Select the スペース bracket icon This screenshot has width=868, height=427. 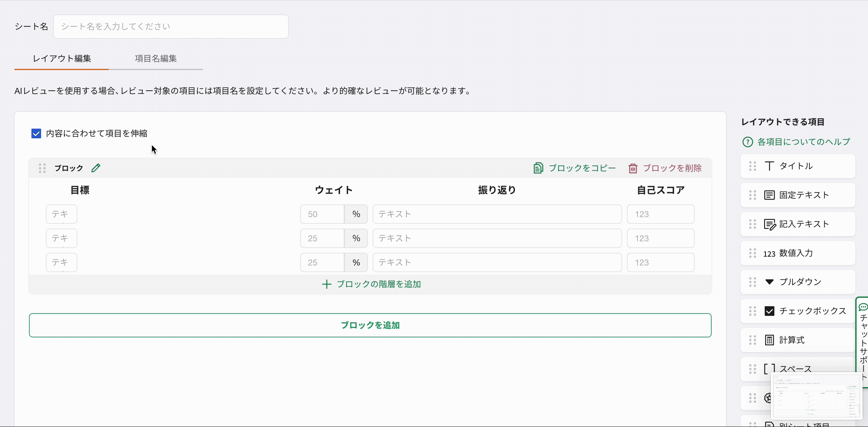click(x=769, y=369)
